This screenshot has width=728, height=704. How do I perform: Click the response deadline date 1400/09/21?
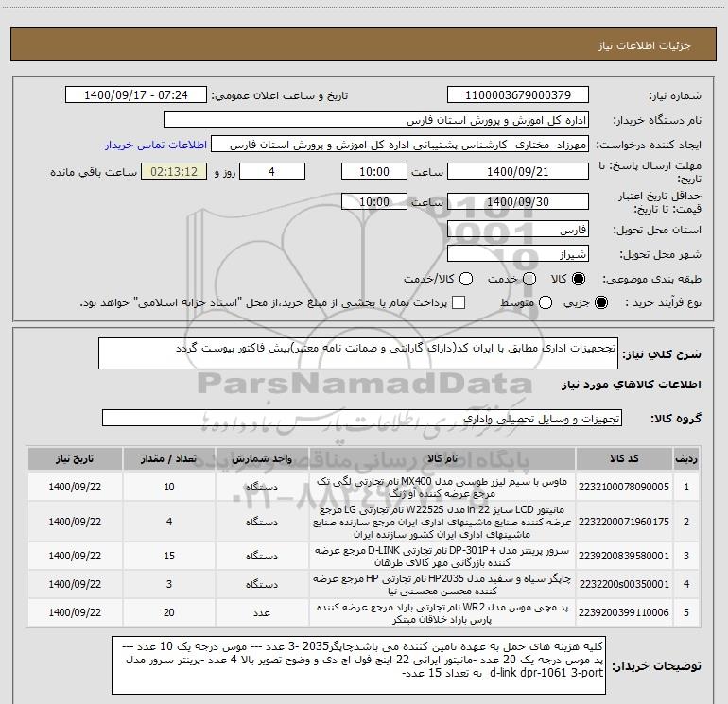tap(518, 172)
